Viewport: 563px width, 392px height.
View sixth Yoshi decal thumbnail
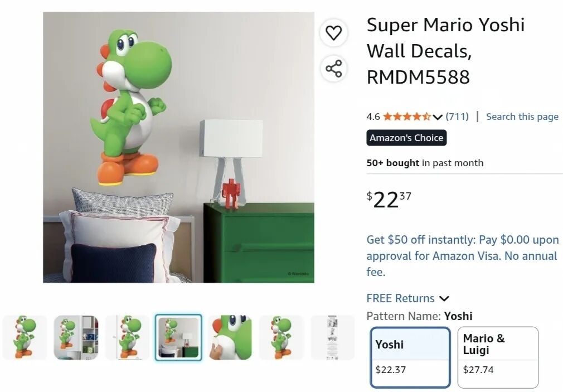pyautogui.click(x=281, y=337)
